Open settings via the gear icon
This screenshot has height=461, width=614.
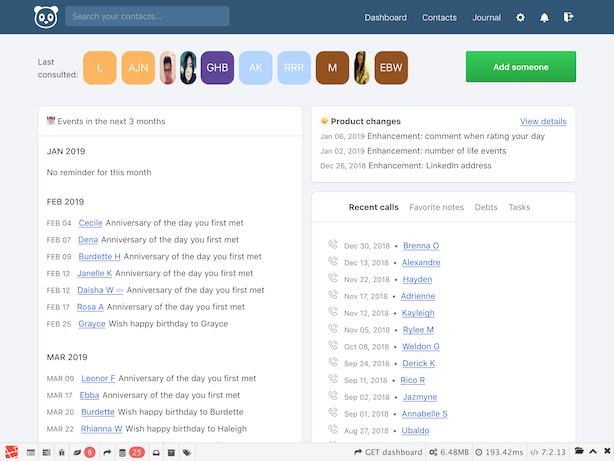click(520, 17)
